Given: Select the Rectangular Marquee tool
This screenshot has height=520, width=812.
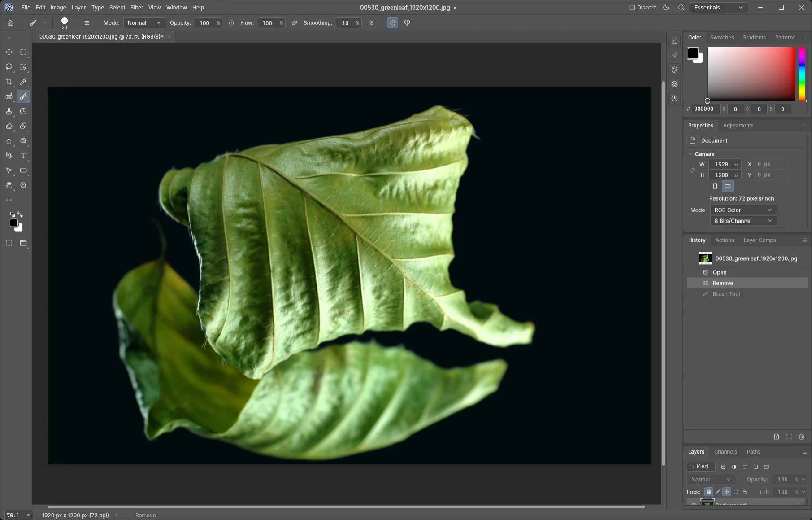Looking at the screenshot, I should point(23,52).
